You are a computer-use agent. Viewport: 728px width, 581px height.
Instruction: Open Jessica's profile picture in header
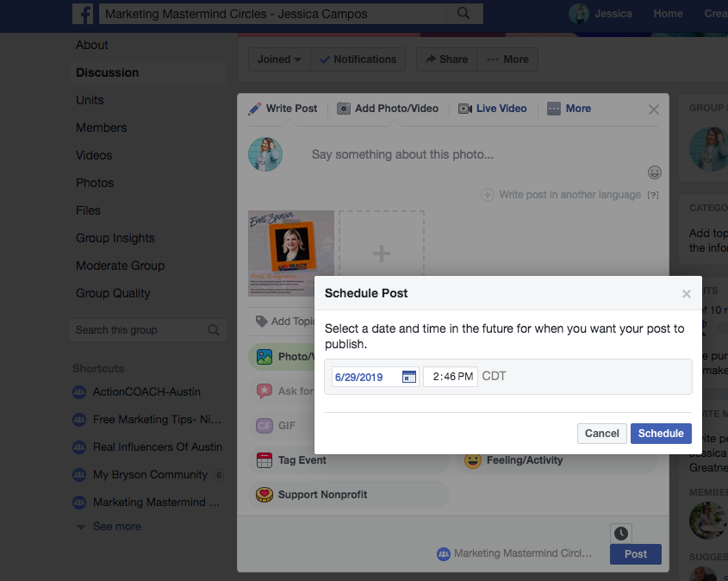tap(578, 14)
